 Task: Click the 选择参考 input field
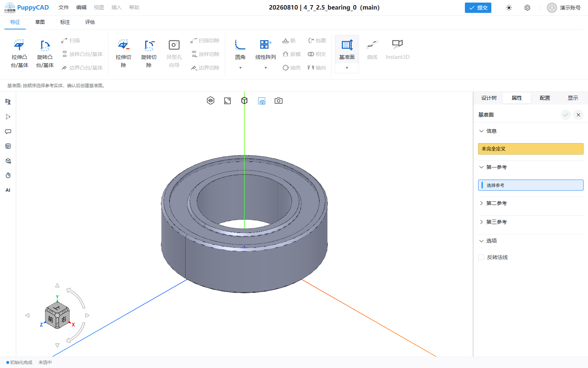531,185
